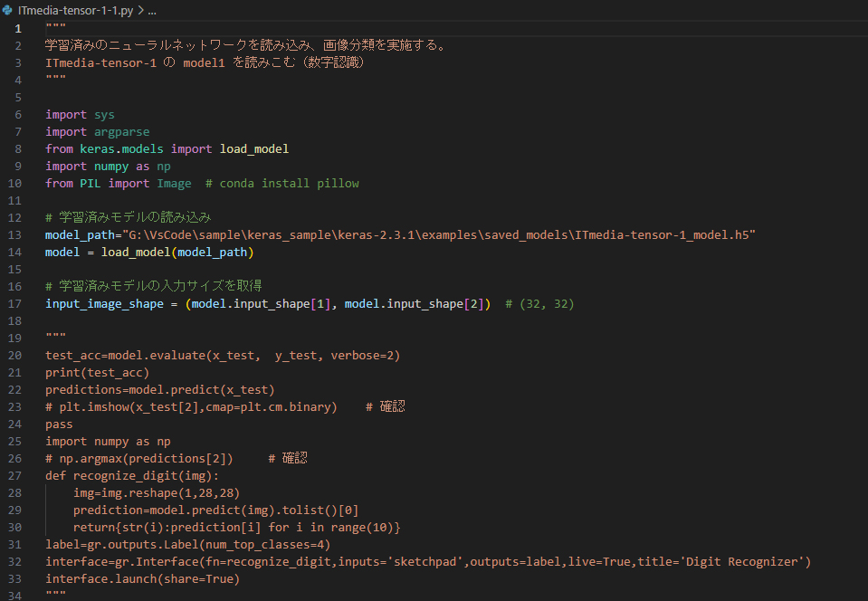Viewport: 868px width, 601px height.
Task: Place cursor on 'sys' in import line
Action: click(x=103, y=114)
